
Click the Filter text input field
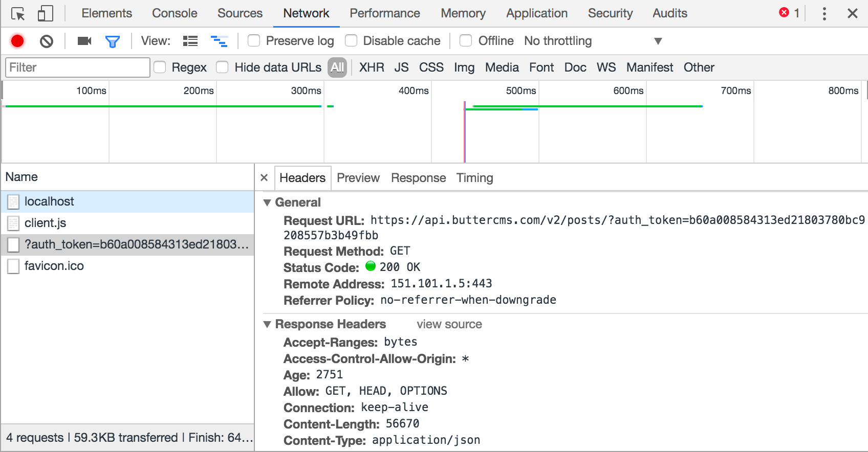(x=78, y=67)
